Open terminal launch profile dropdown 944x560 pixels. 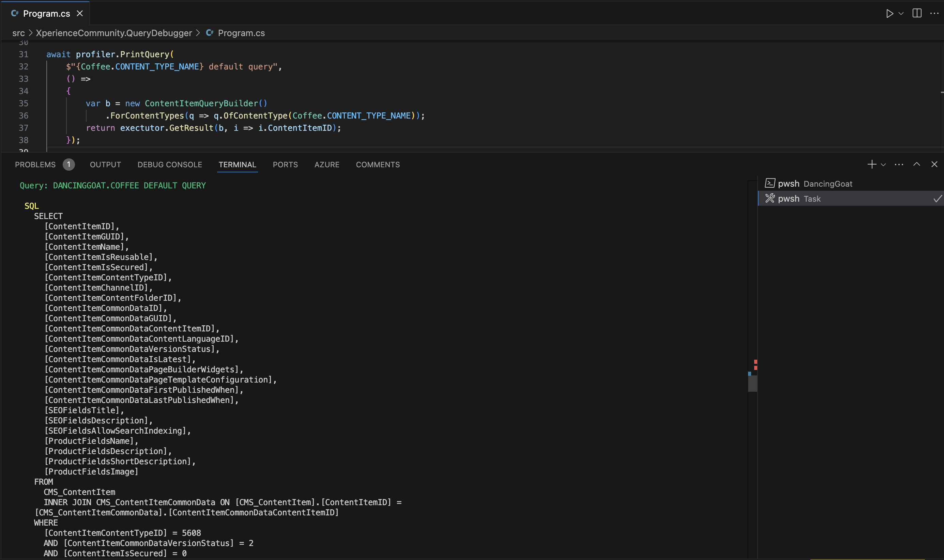(x=883, y=165)
